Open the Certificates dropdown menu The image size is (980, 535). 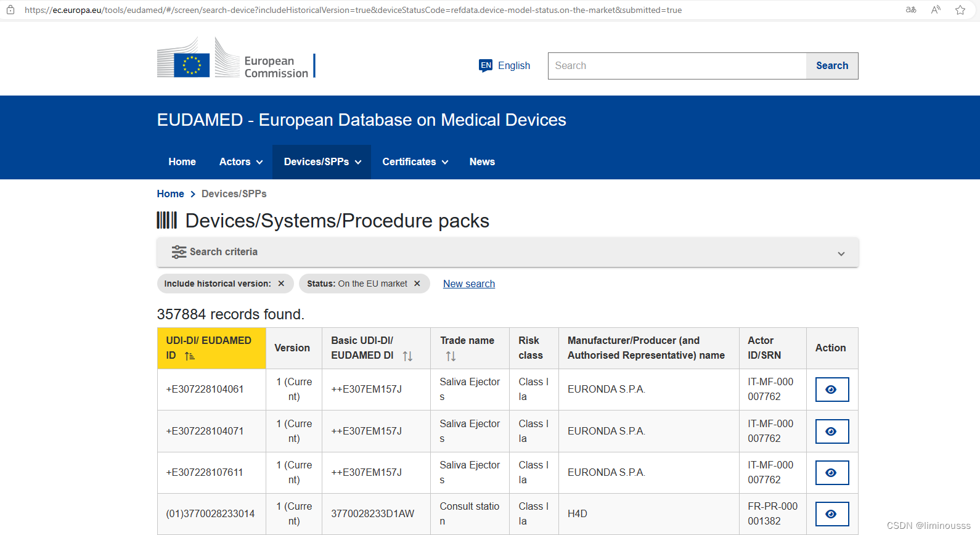pyautogui.click(x=415, y=162)
